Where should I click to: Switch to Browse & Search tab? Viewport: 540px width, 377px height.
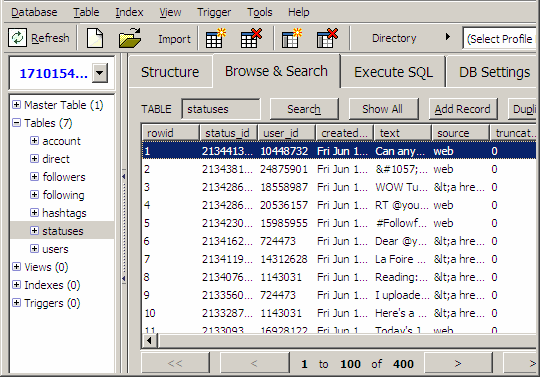tap(276, 71)
